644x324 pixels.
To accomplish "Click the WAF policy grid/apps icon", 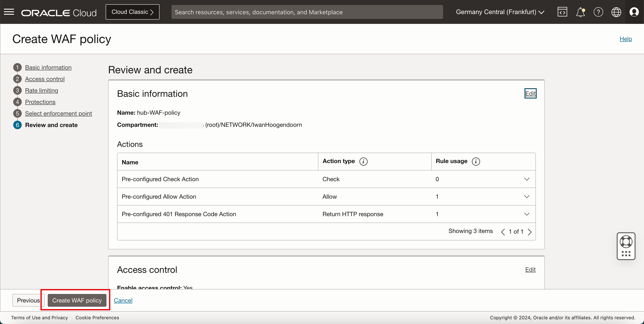I will pyautogui.click(x=625, y=254).
